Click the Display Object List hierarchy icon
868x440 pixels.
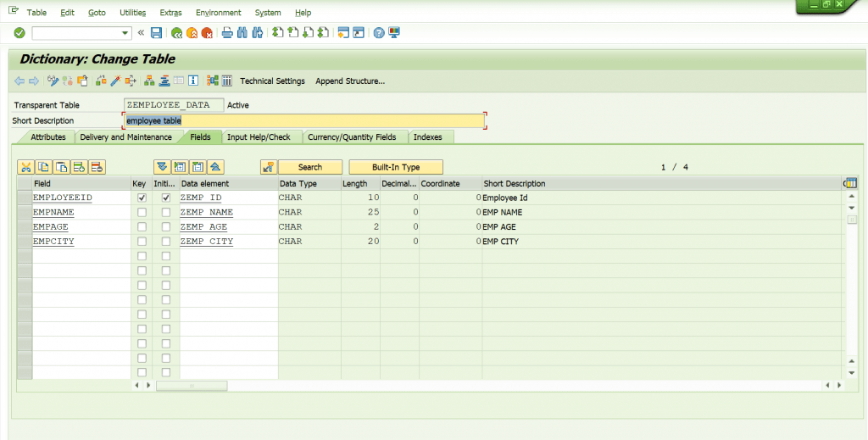(149, 81)
